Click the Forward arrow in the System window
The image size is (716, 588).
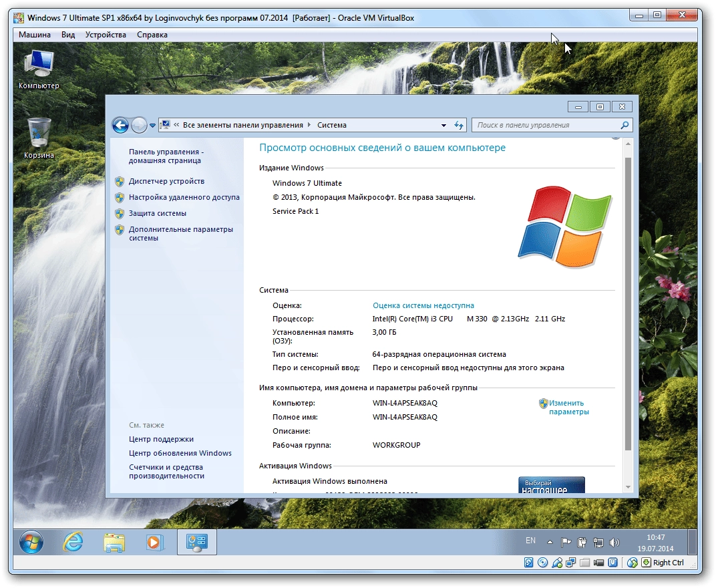point(139,125)
